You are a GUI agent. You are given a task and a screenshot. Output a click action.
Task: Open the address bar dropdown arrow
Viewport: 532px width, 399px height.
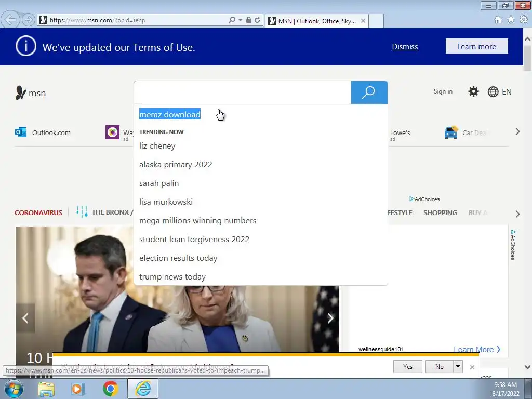(240, 20)
